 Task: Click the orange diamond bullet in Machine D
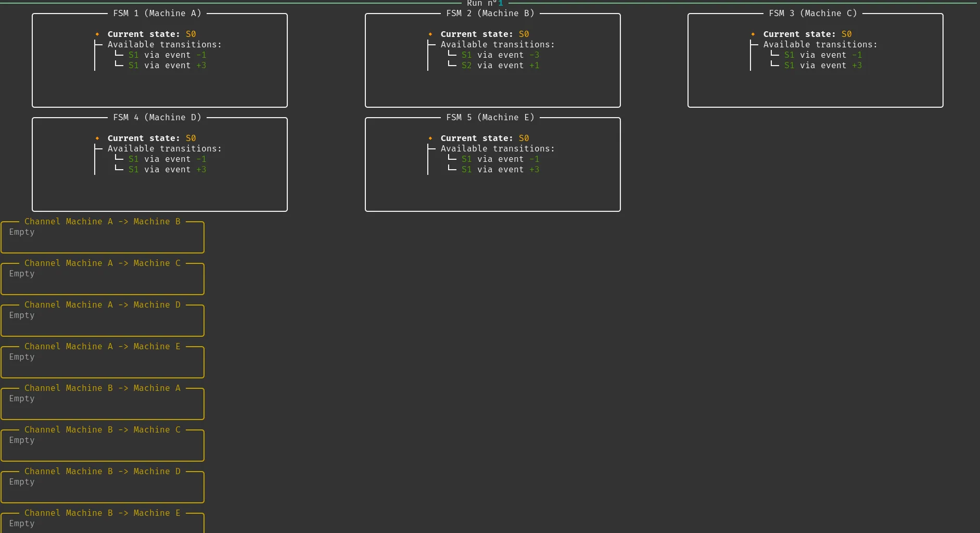97,138
